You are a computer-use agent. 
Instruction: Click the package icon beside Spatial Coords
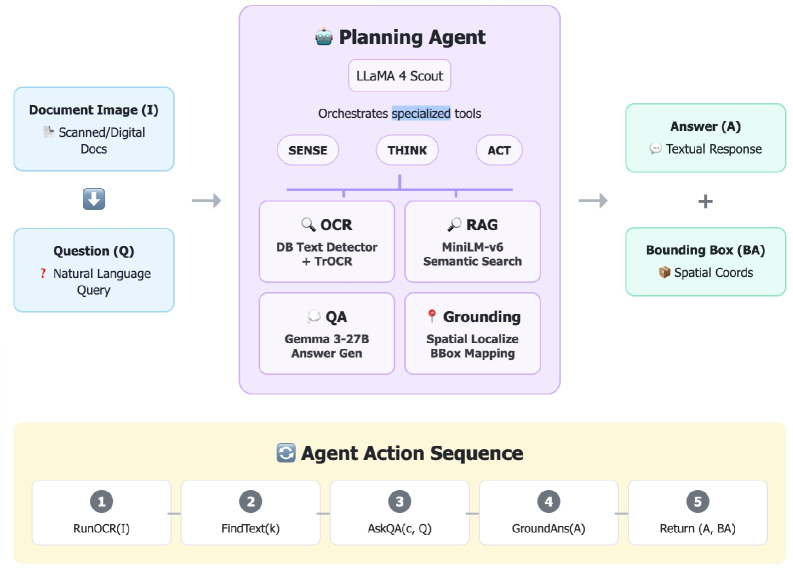click(664, 272)
